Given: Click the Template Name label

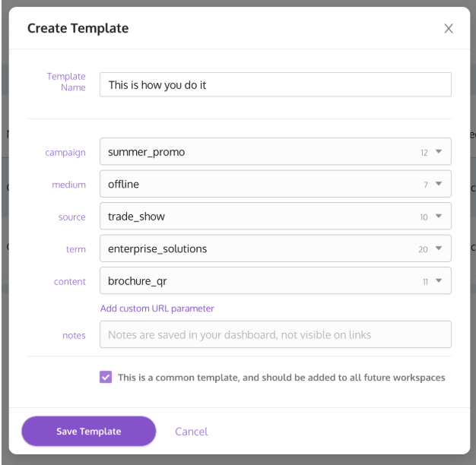Looking at the screenshot, I should click(x=66, y=82).
